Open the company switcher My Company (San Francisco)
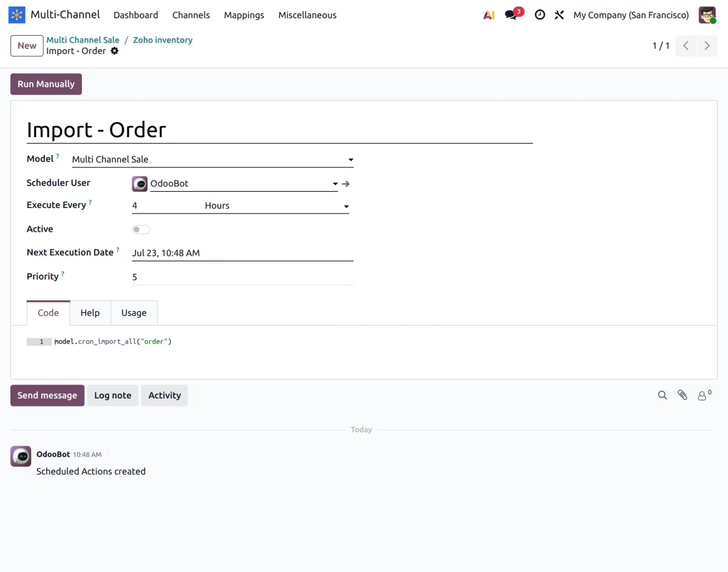The image size is (728, 572). [631, 15]
